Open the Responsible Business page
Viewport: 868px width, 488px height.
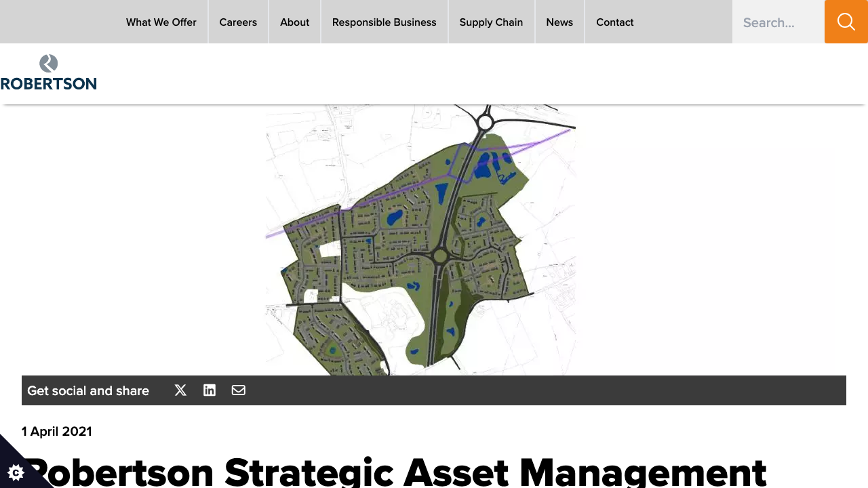(x=384, y=22)
